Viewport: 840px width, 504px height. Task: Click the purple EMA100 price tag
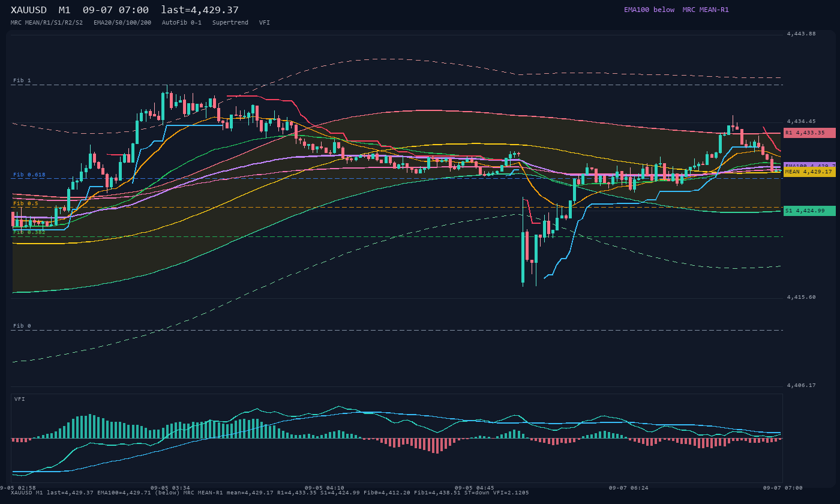tap(809, 165)
